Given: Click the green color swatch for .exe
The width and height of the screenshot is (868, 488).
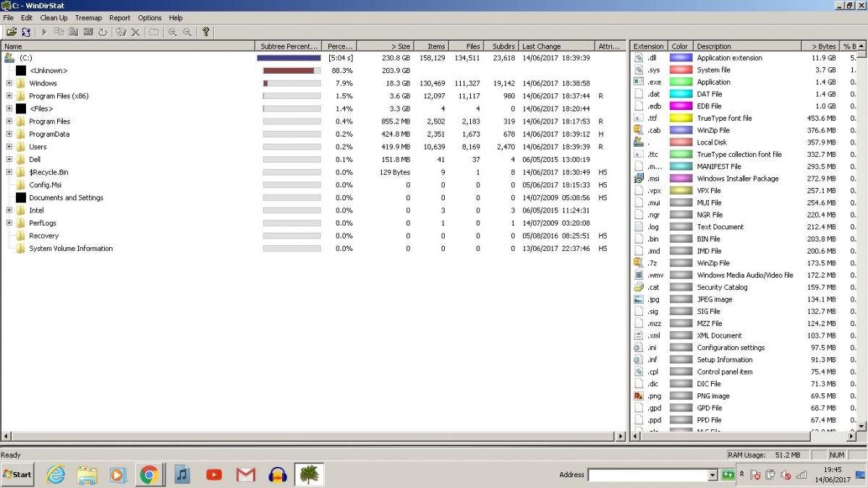Looking at the screenshot, I should [x=681, y=82].
